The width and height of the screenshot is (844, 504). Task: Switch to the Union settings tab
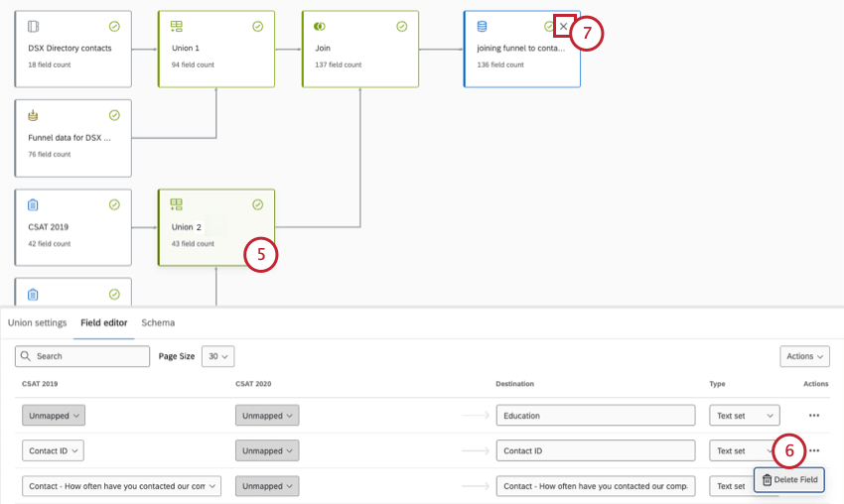(x=38, y=322)
